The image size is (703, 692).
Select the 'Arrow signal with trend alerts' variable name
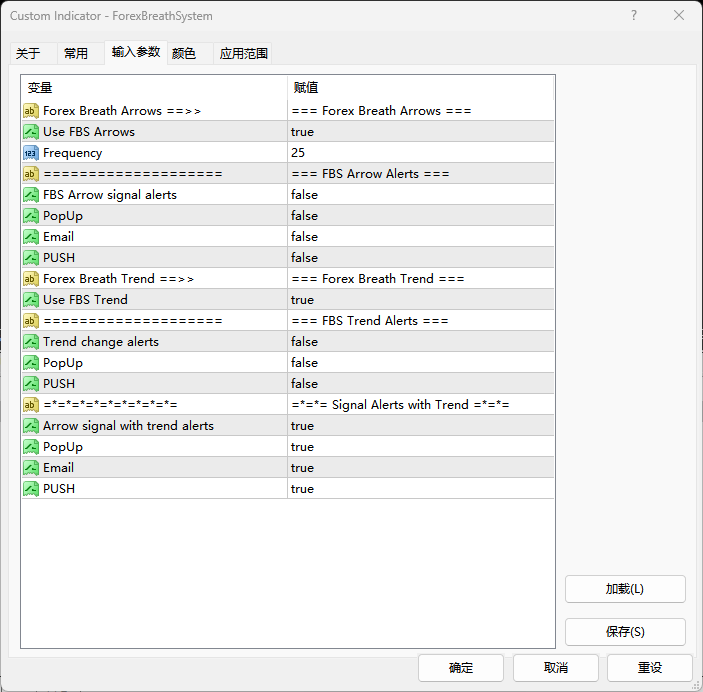[x=128, y=426]
